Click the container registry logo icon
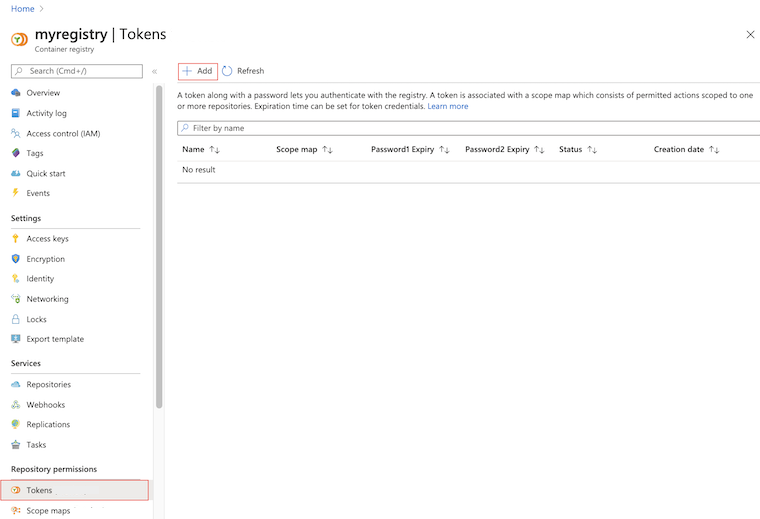The width and height of the screenshot is (760, 519). tap(19, 39)
